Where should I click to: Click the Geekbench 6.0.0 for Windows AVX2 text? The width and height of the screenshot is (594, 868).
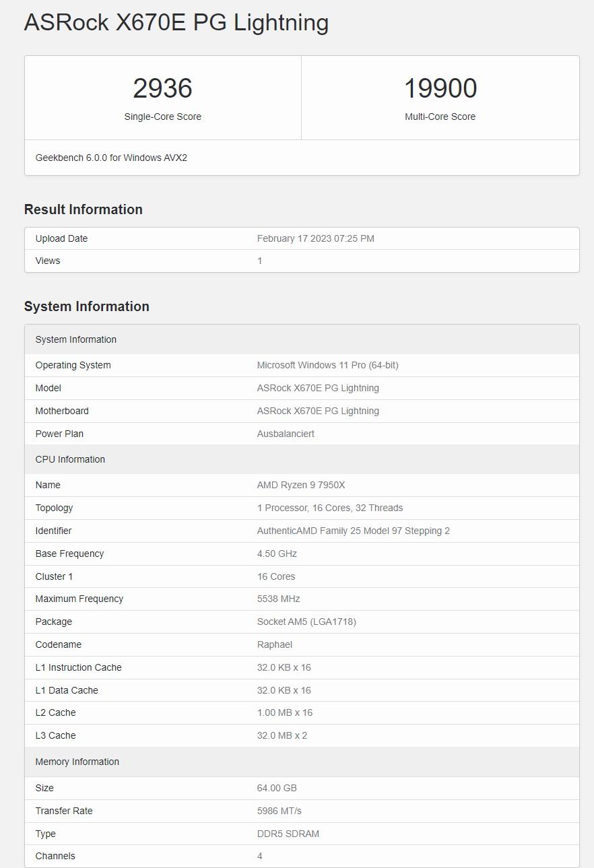pyautogui.click(x=111, y=158)
